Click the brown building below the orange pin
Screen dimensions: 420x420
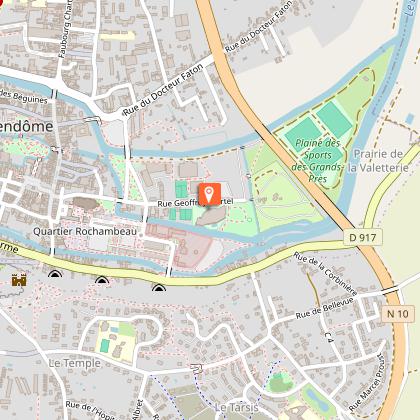point(211,216)
